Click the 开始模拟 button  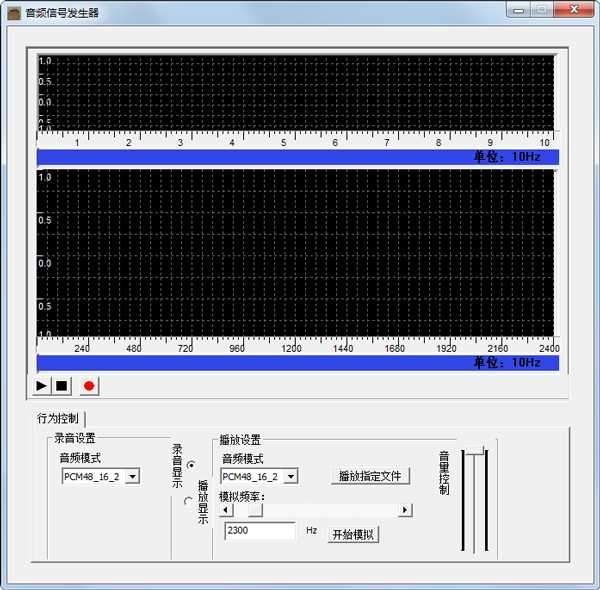tap(353, 535)
